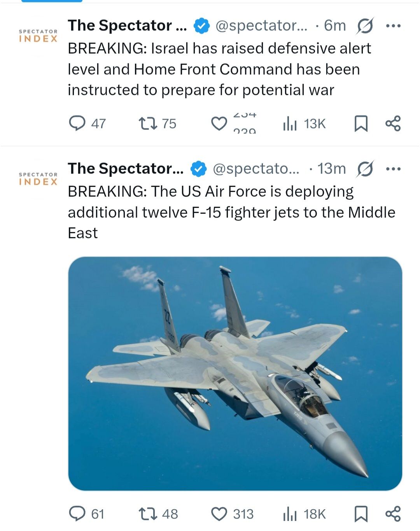Open more options for F-15 tweet
The image size is (420, 531).
coord(393,169)
